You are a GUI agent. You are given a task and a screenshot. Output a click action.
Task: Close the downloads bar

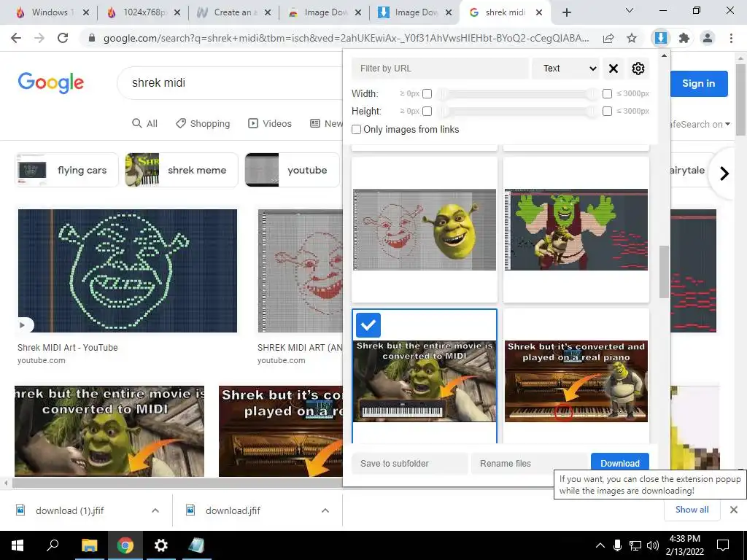(x=734, y=510)
